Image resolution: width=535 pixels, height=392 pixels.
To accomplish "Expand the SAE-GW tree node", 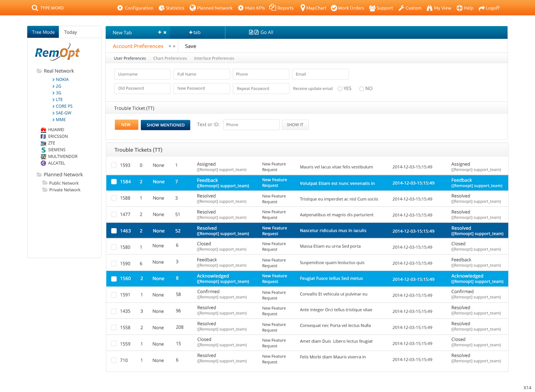I will coord(53,113).
